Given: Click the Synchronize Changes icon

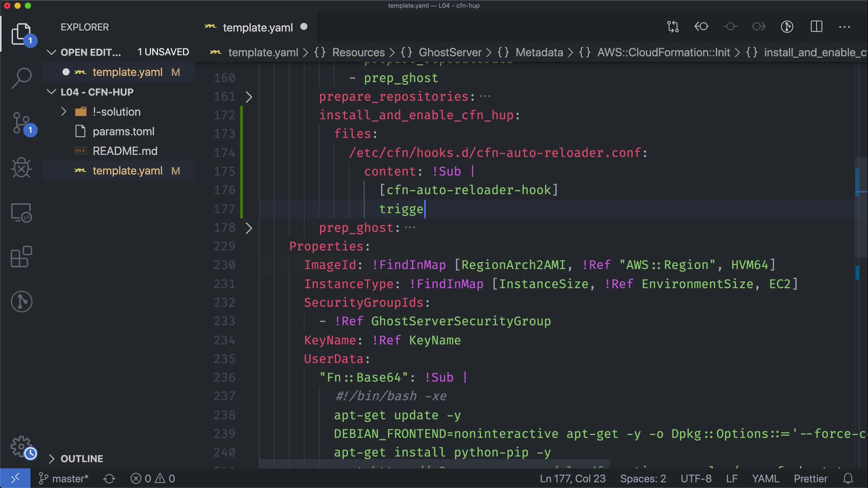Looking at the screenshot, I should click(109, 479).
